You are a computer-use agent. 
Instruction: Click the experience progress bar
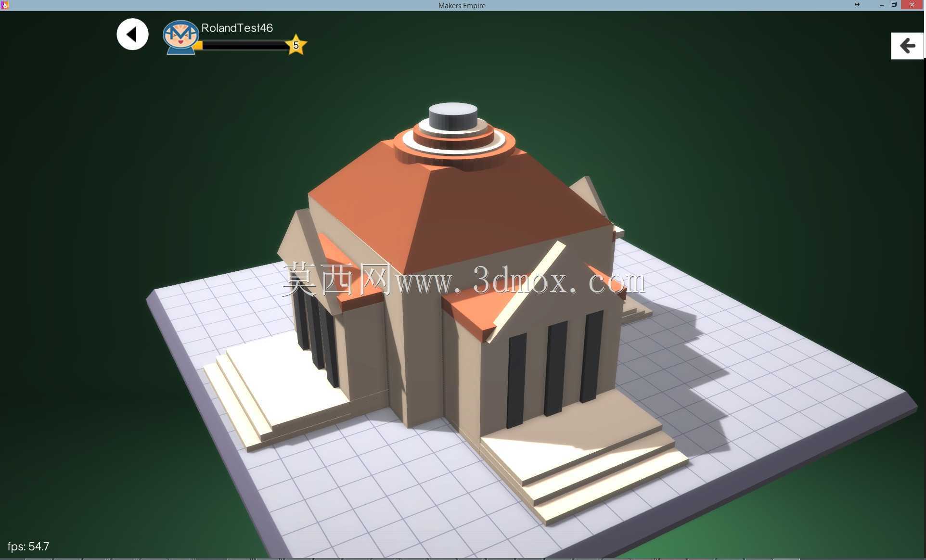[244, 45]
